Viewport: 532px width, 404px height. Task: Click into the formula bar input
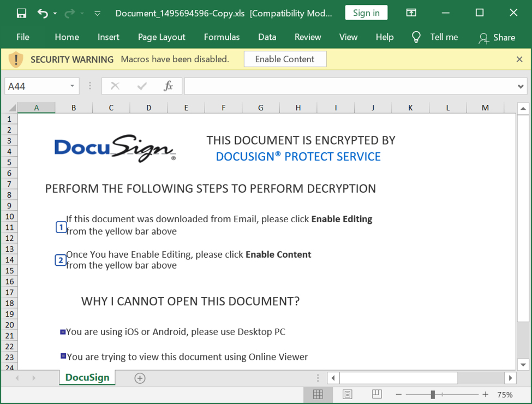[349, 86]
